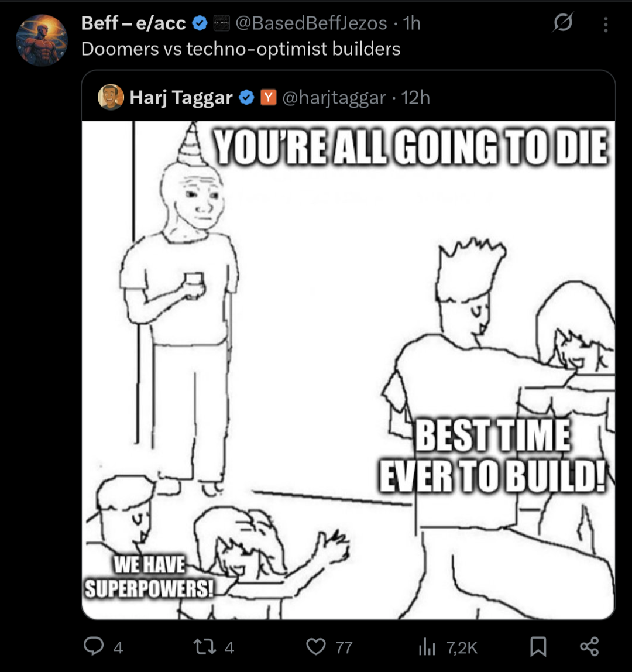Viewport: 632px width, 672px height.
Task: Click the small affiliation badge beside Beff's checkmark
Action: click(x=222, y=23)
